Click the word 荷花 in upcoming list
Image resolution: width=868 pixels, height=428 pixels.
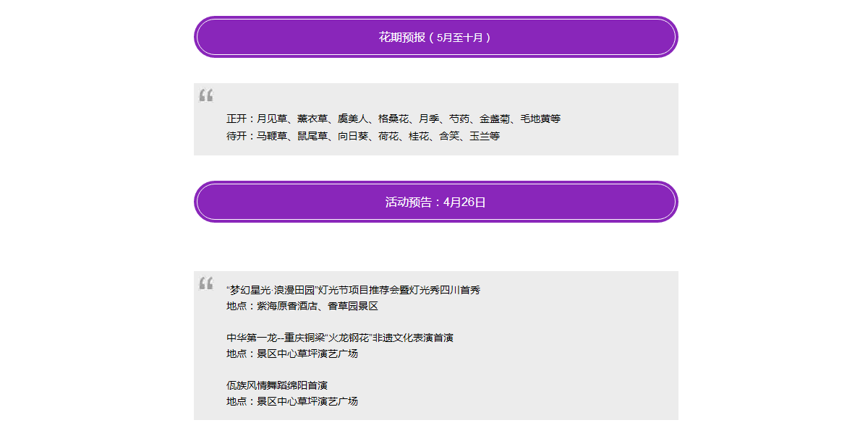point(388,136)
